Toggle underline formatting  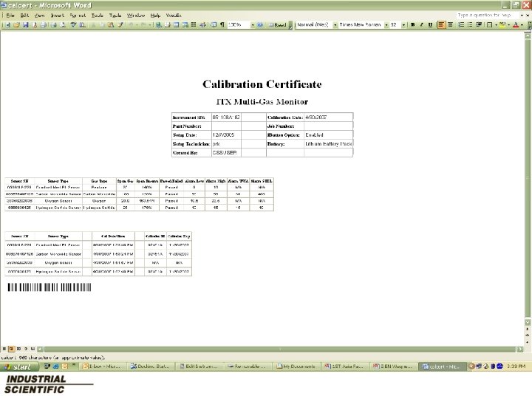point(430,25)
